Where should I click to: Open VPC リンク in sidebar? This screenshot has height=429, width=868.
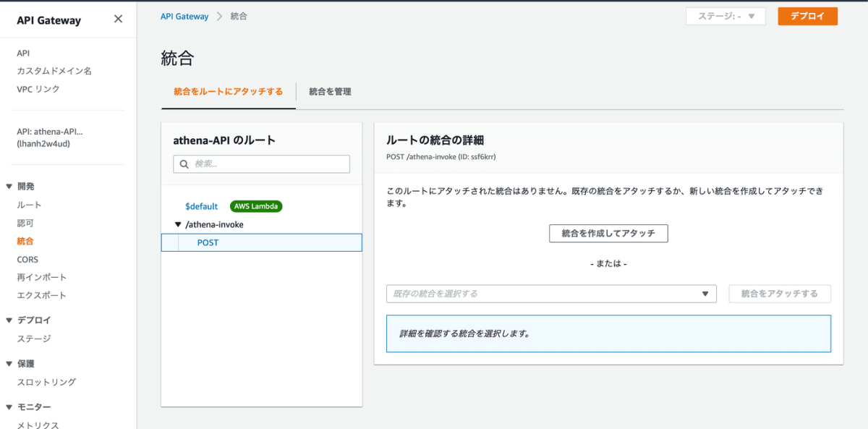38,89
